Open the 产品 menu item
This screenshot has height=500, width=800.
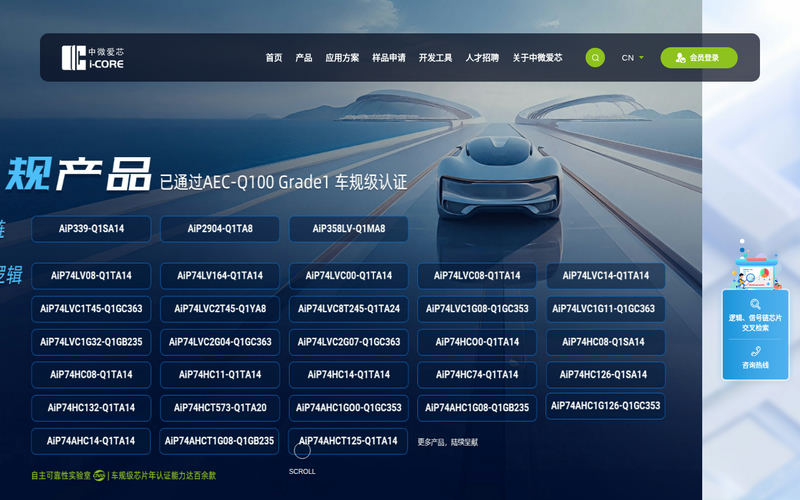pos(304,58)
